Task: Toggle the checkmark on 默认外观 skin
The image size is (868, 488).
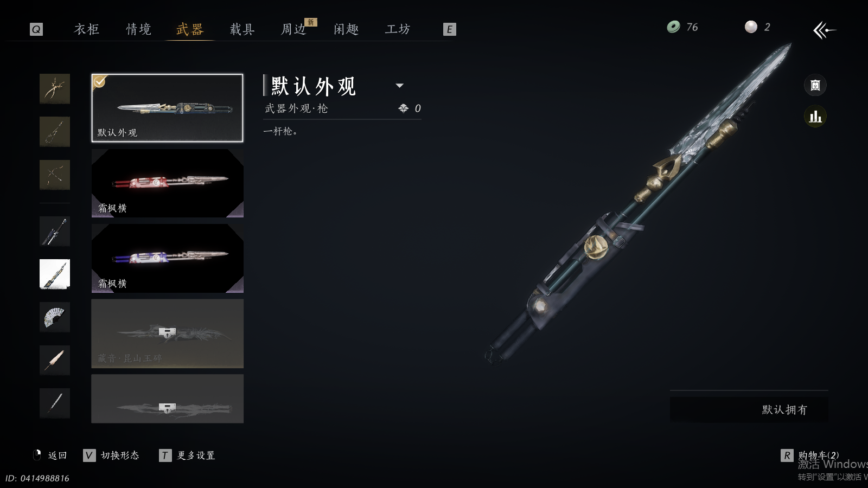Action: [x=99, y=81]
